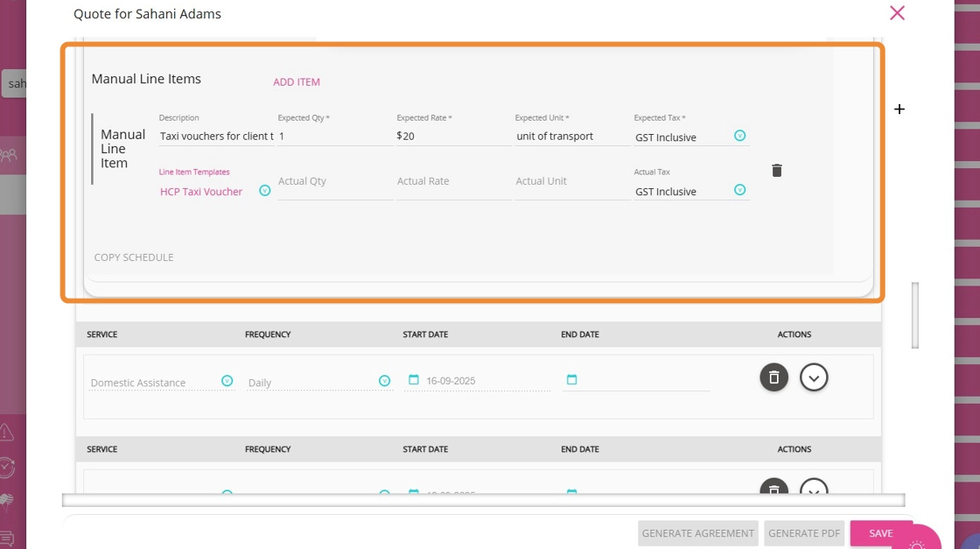This screenshot has height=549, width=980.
Task: Click ADD ITEM for manual line items
Action: coord(297,82)
